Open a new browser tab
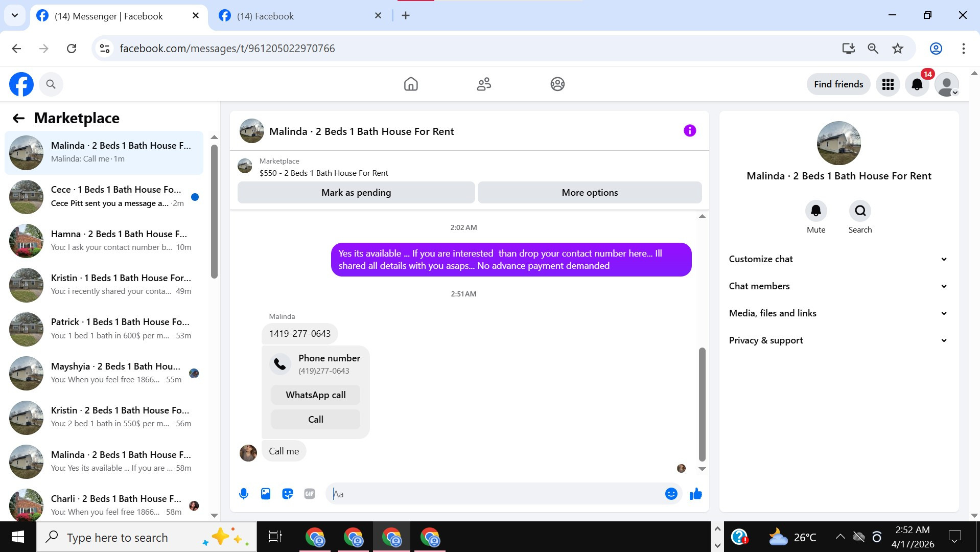Viewport: 980px width, 552px height. click(406, 16)
